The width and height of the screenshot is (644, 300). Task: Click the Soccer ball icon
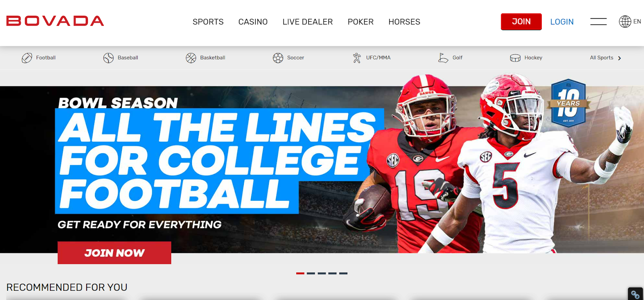pyautogui.click(x=278, y=58)
